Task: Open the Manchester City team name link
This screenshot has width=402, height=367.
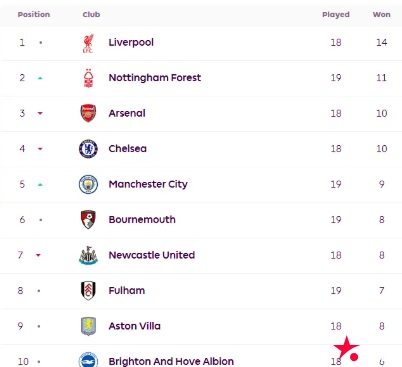Action: [148, 184]
